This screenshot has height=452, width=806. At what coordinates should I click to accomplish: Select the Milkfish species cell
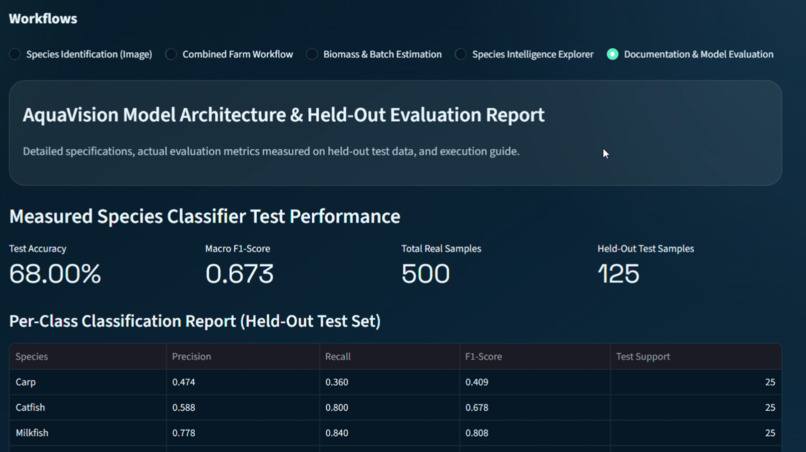[87, 432]
